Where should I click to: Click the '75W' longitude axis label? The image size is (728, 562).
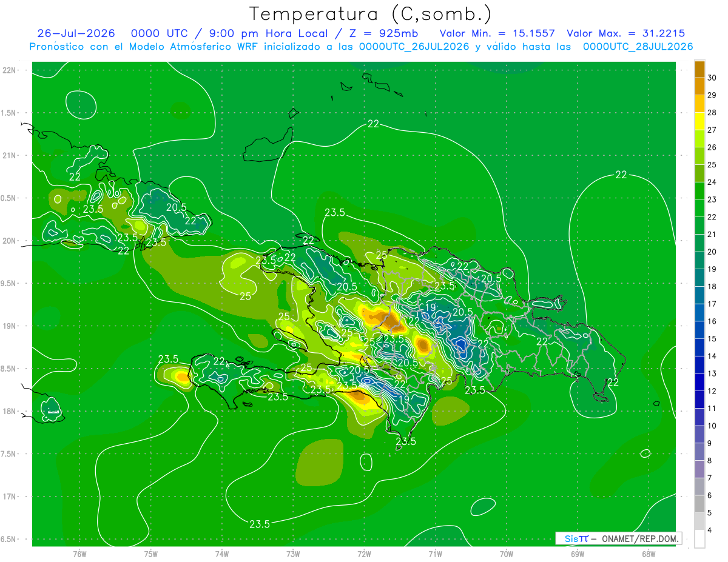[151, 554]
